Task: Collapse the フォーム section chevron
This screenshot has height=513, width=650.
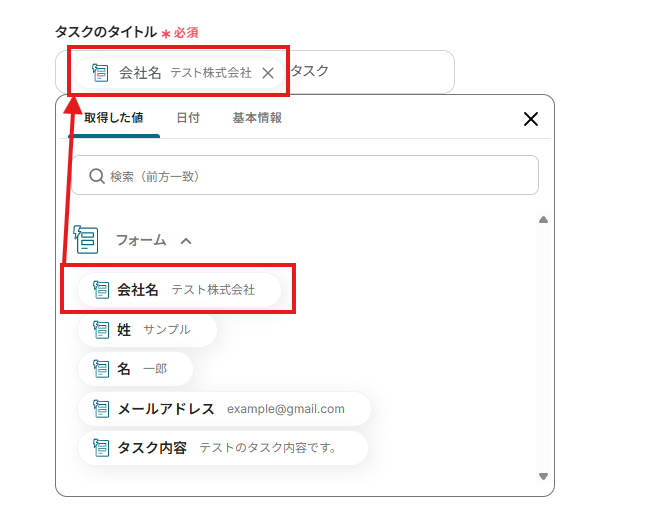Action: coord(186,241)
